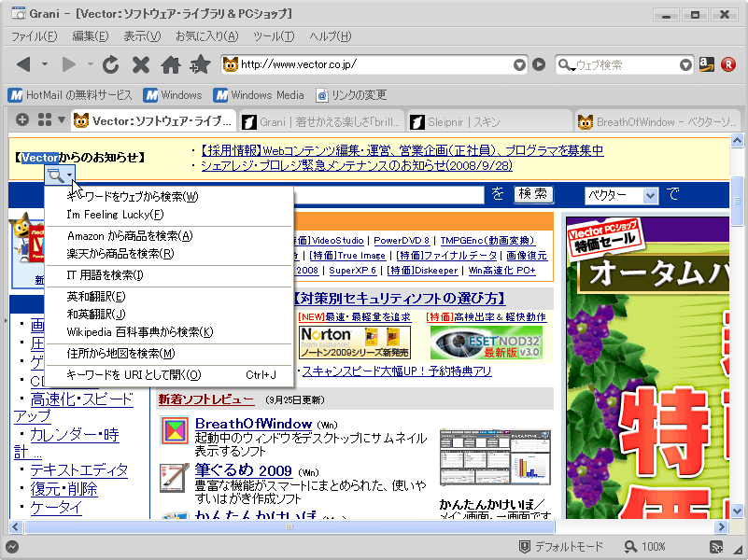
Task: Click the Forward arrow button
Action: [69, 63]
